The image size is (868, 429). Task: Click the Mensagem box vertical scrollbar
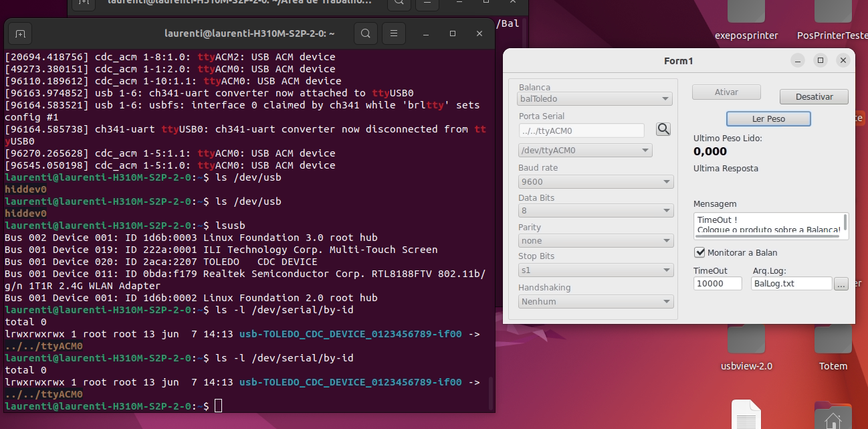[x=846, y=222]
